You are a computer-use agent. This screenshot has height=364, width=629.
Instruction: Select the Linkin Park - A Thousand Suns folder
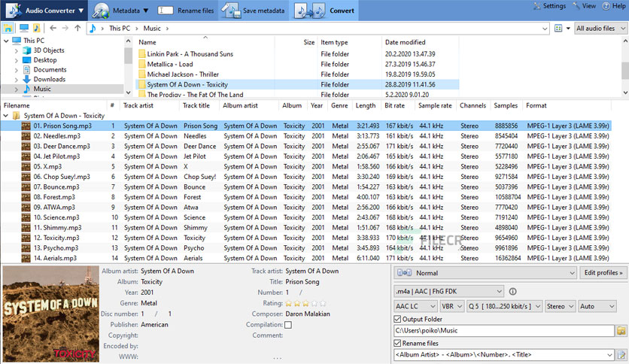point(190,53)
